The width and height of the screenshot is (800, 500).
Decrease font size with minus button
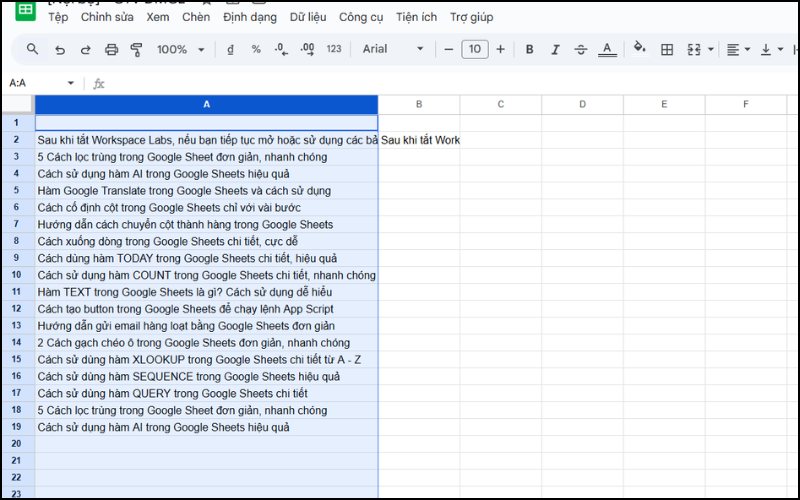(449, 49)
